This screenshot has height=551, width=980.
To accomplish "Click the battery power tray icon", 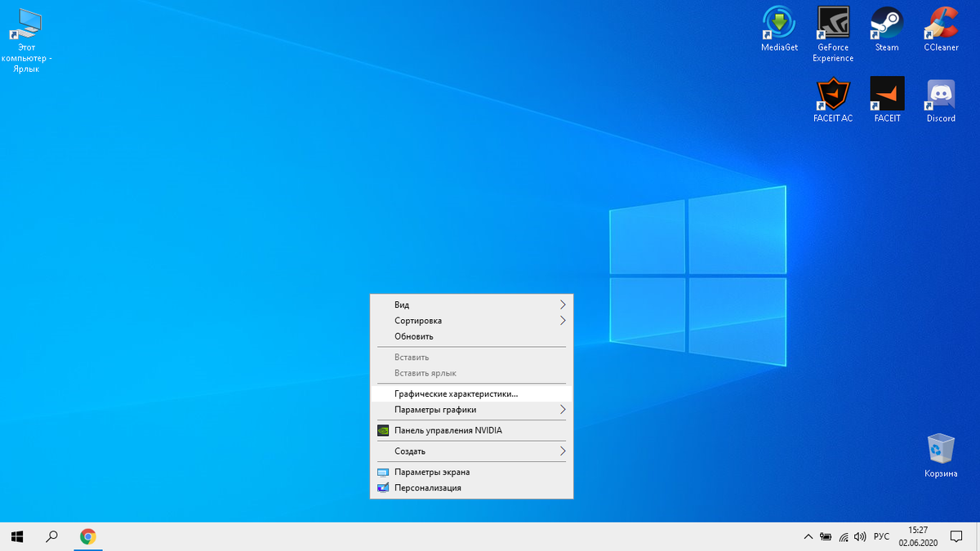I will pyautogui.click(x=826, y=537).
